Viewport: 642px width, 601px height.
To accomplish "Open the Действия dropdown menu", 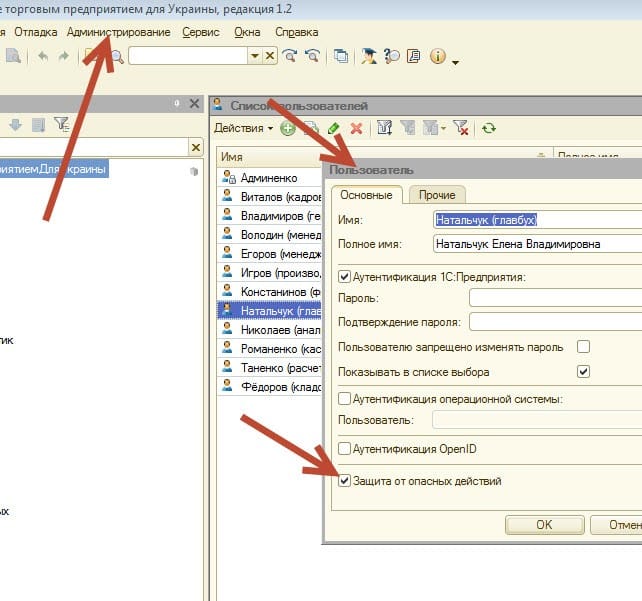I will coord(243,128).
